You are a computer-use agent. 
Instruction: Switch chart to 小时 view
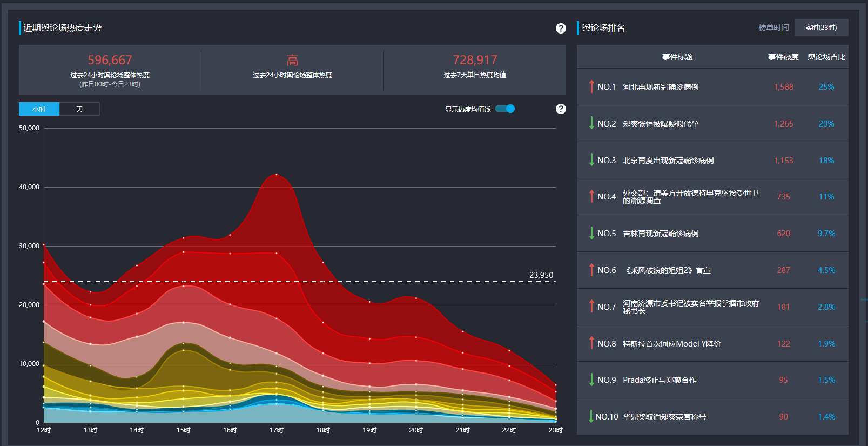(39, 109)
